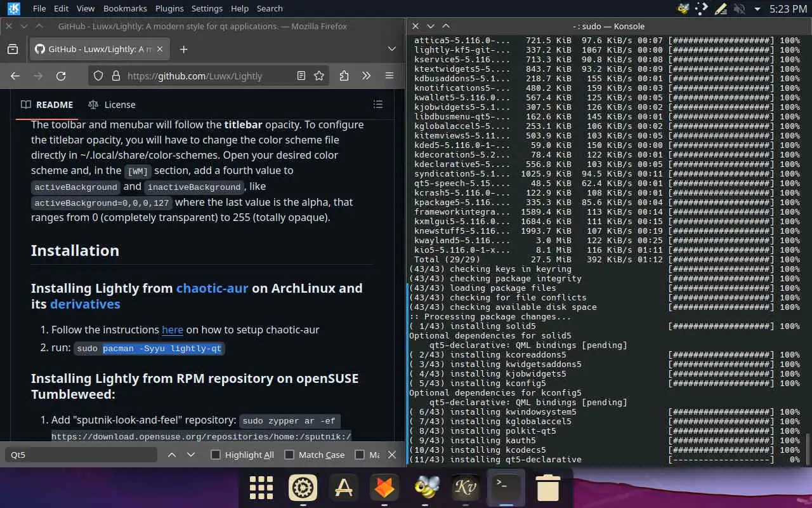Click the find bar Qt5 field
Image resolution: width=812 pixels, height=508 pixels.
tap(81, 455)
